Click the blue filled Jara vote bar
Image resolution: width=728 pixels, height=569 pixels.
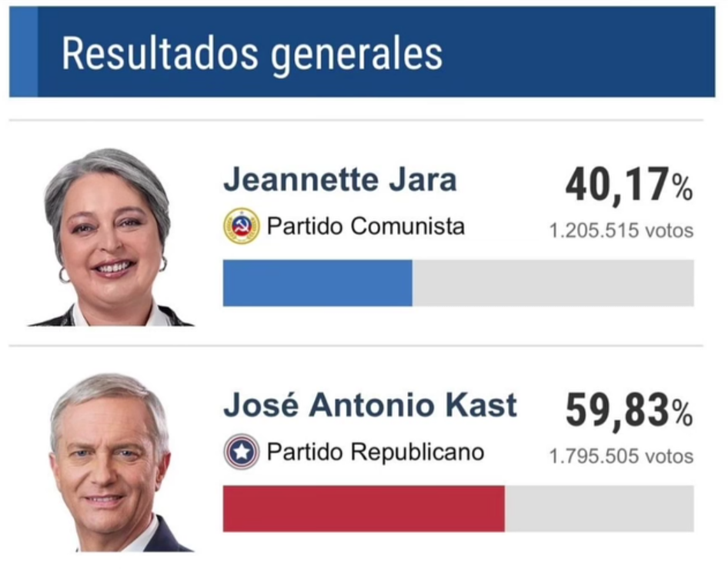tap(317, 283)
